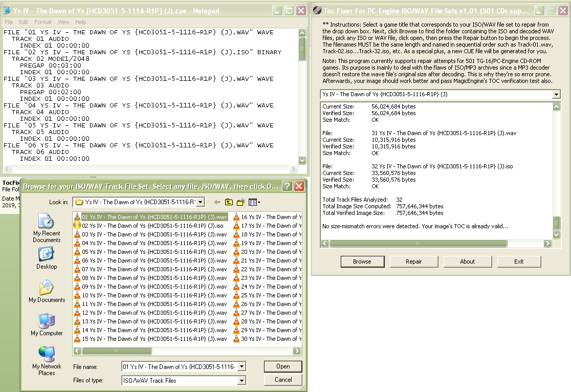Viewport: 571px width, 392px height.
Task: Select 14 Ys IV .wav file
Action: [x=150, y=330]
